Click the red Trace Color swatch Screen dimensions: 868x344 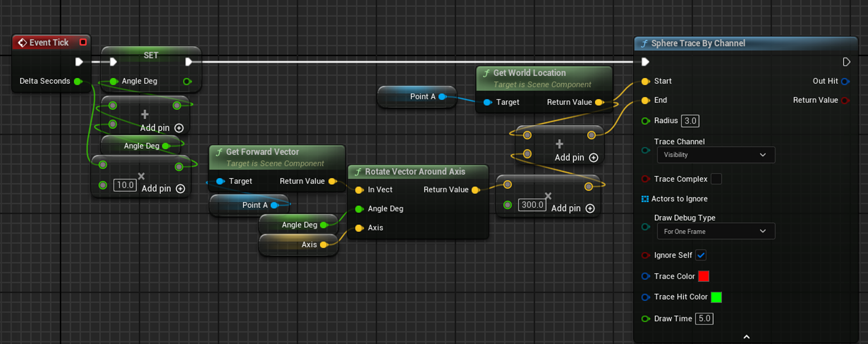(x=703, y=276)
